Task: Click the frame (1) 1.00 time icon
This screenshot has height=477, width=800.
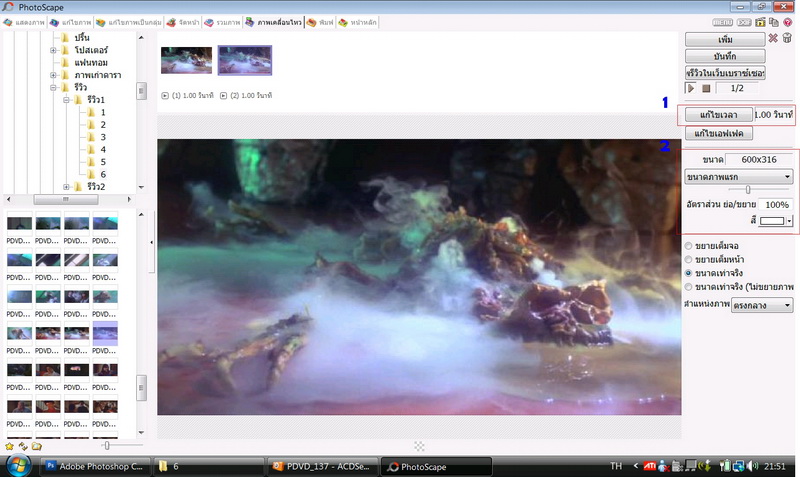Action: tap(165, 95)
